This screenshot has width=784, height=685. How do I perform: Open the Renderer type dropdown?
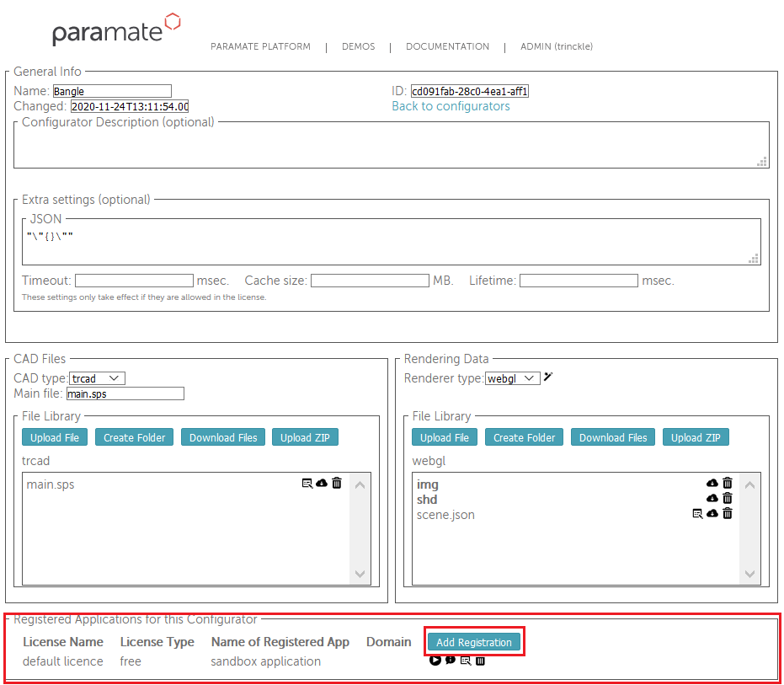coord(513,378)
